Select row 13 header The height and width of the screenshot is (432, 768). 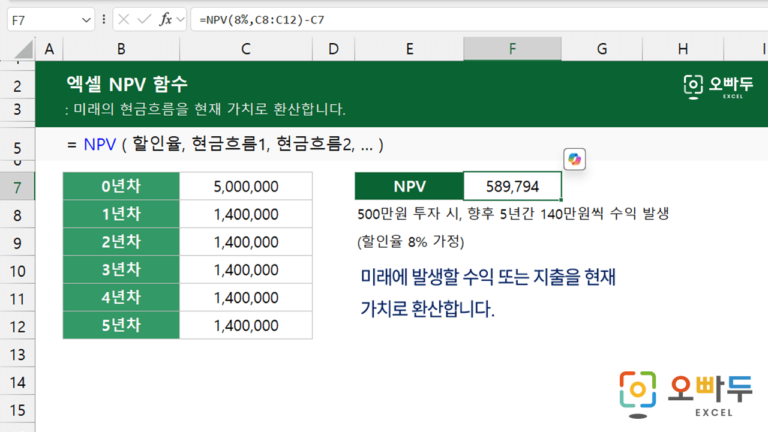[17, 355]
